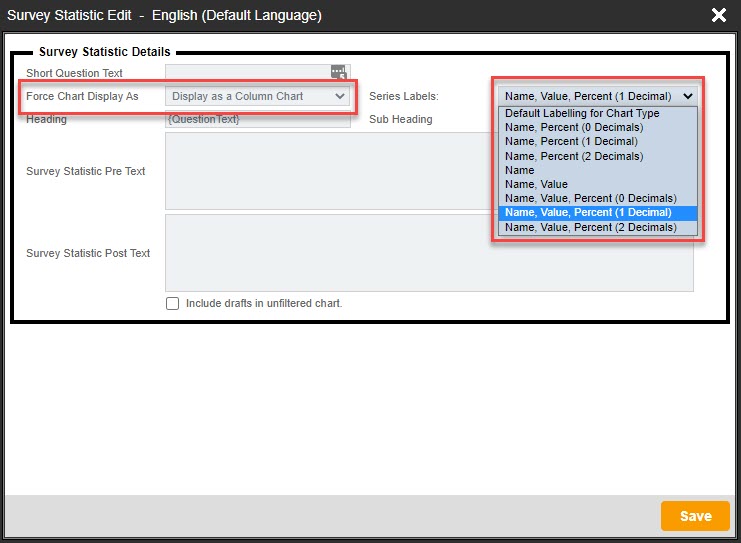The width and height of the screenshot is (741, 543).
Task: Select the Name, Value label option
Action: click(x=536, y=184)
